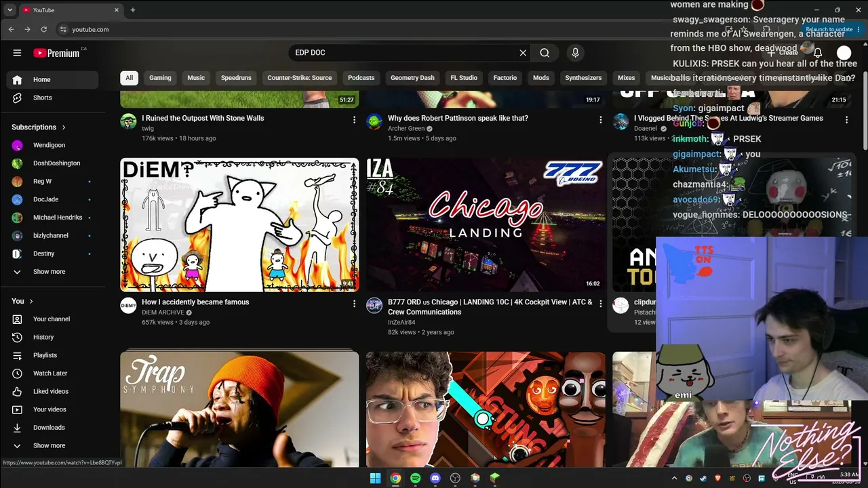Image resolution: width=868 pixels, height=488 pixels.
Task: Play the Chicago Landing video thumbnail
Action: click(486, 225)
